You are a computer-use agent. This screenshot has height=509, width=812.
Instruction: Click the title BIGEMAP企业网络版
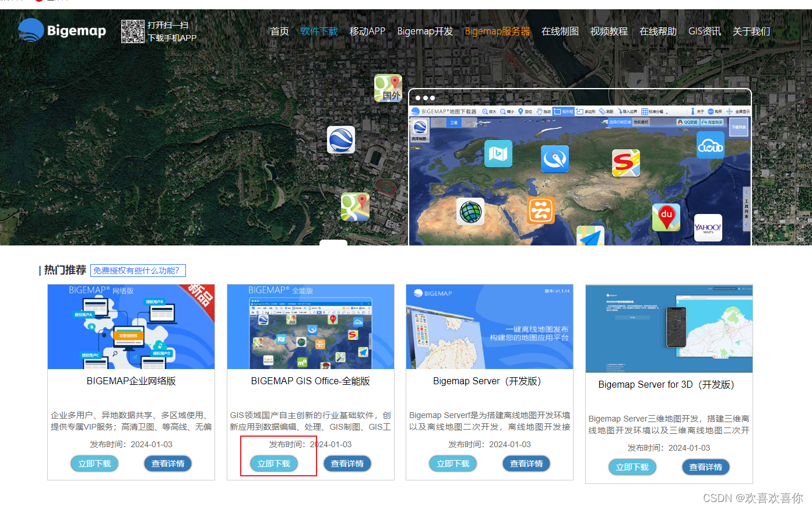[131, 381]
